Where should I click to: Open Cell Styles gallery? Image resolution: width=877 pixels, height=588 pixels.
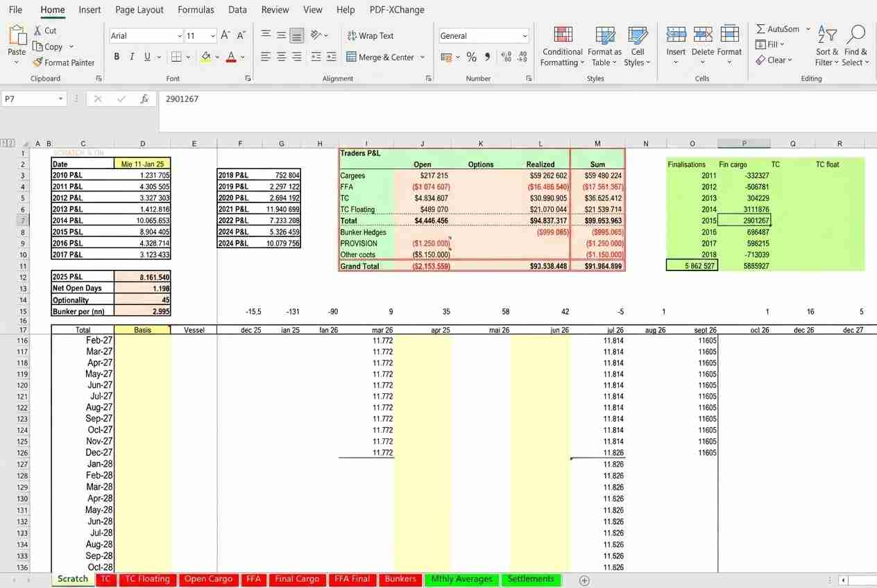pyautogui.click(x=638, y=46)
